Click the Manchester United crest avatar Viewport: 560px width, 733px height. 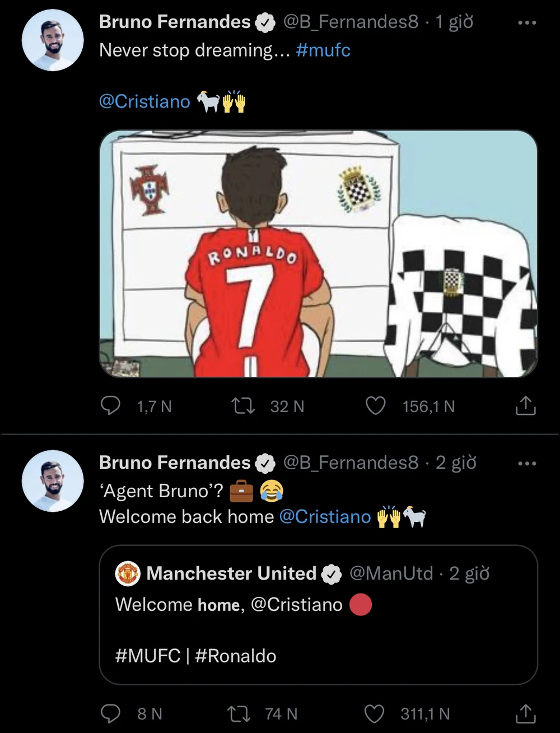[128, 574]
